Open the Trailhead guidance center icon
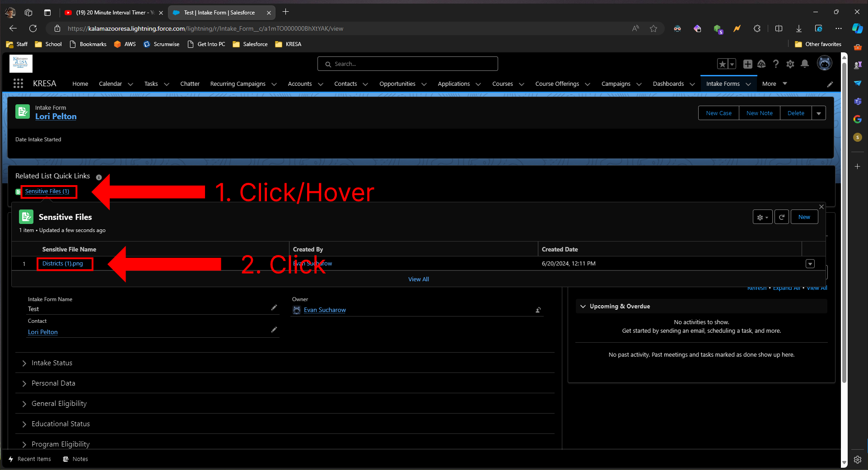This screenshot has height=470, width=868. coord(762,64)
